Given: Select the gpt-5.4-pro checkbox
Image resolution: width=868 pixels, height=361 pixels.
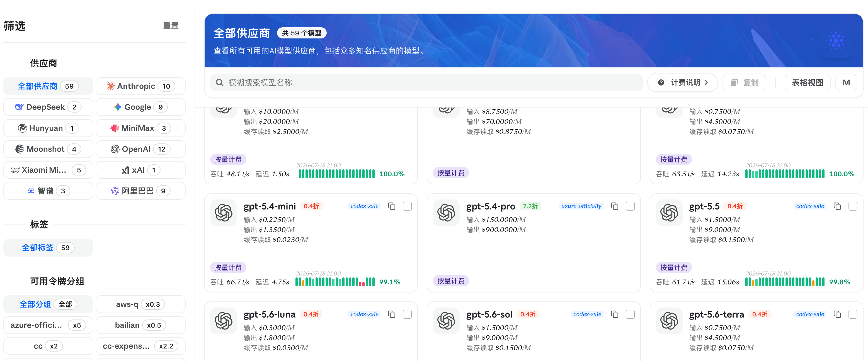Looking at the screenshot, I should click(x=630, y=206).
